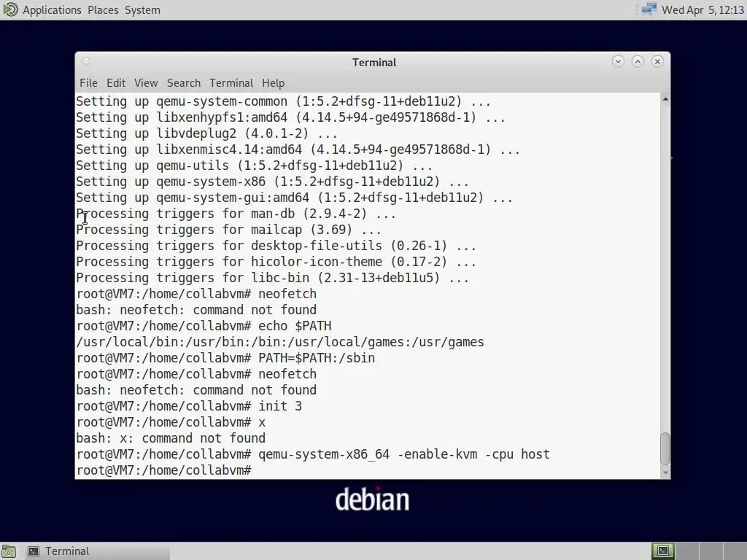Viewport: 747px width, 560px height.
Task: Click 'Processing triggers for mailcap' line
Action: pyautogui.click(x=228, y=230)
